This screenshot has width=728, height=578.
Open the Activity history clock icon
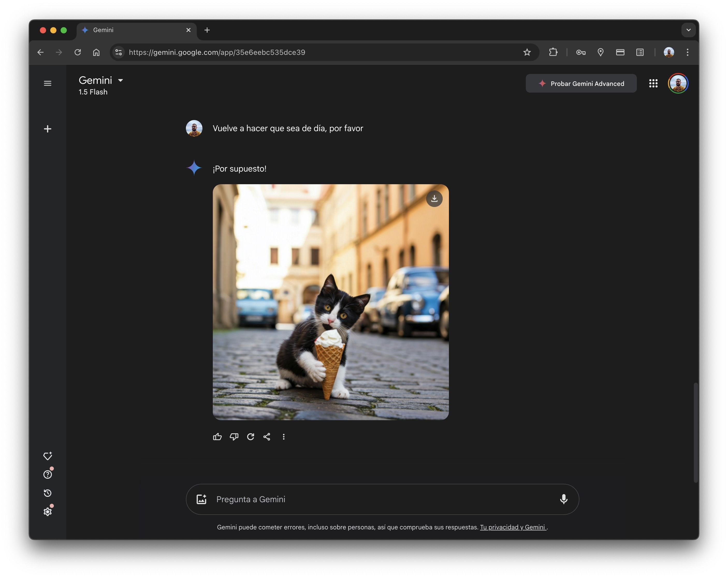[48, 493]
